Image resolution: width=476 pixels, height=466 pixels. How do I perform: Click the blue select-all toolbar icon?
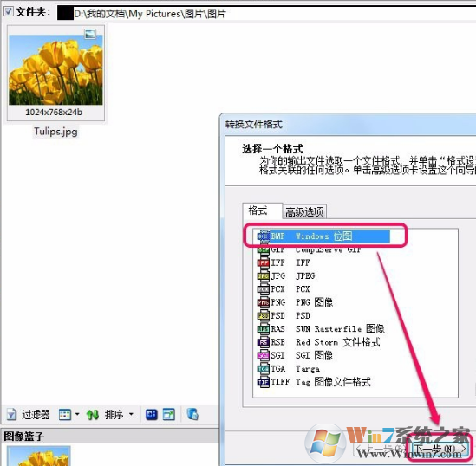[x=152, y=414]
